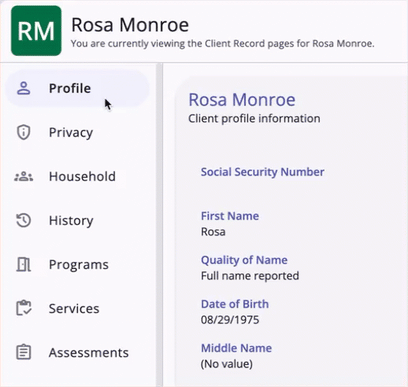Open the Services section

[x=77, y=308]
